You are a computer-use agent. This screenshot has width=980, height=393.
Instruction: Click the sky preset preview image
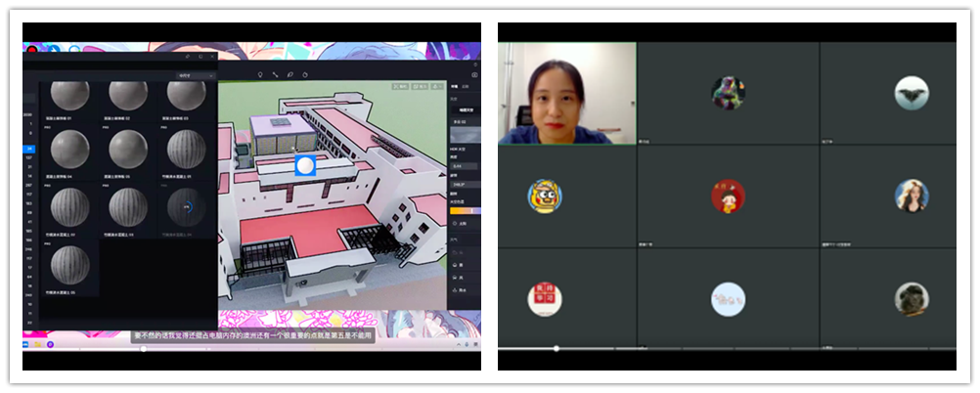click(461, 136)
